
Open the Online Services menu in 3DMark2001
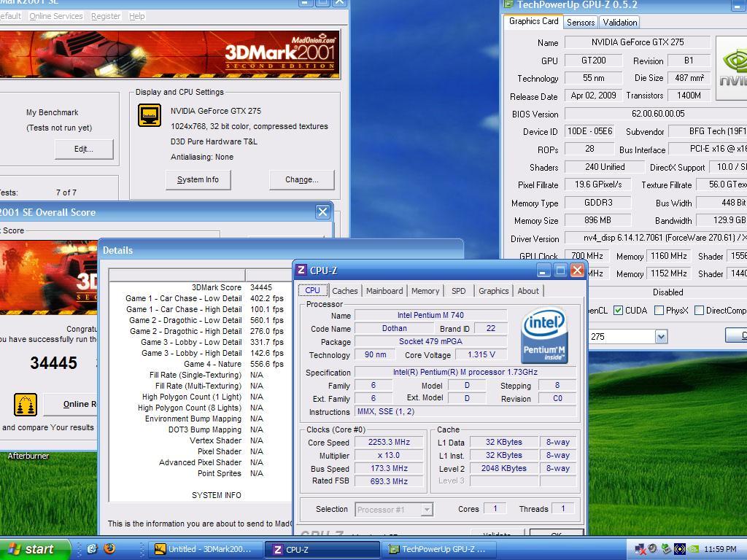55,16
